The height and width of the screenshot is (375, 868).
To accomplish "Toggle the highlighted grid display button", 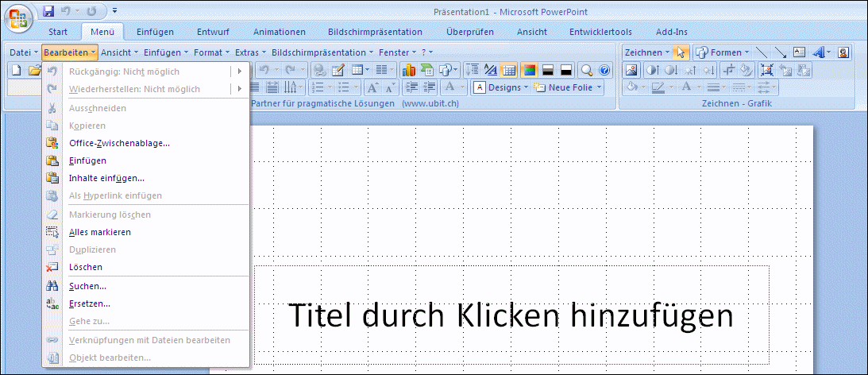I will [509, 70].
